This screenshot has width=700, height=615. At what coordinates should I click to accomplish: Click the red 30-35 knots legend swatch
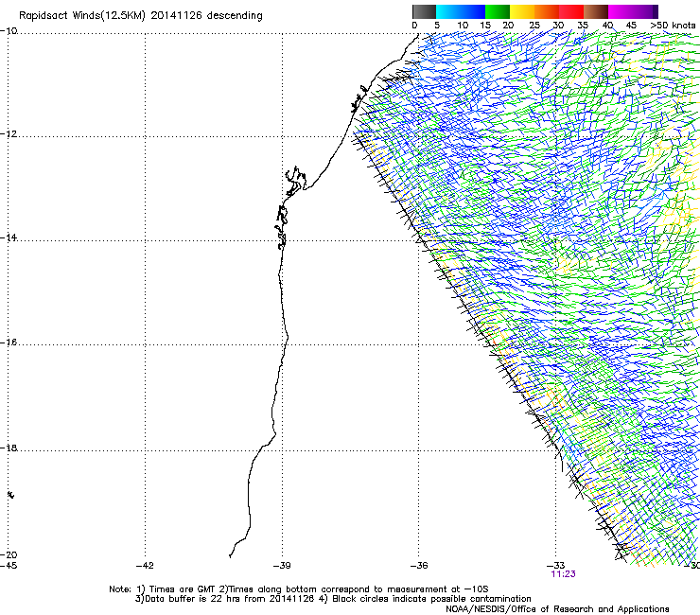571,11
